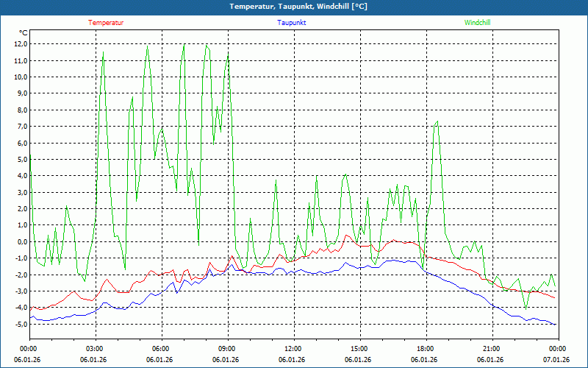The width and height of the screenshot is (588, 368).
Task: Click the 7,0 tick label on the y-axis
Action: (21, 127)
